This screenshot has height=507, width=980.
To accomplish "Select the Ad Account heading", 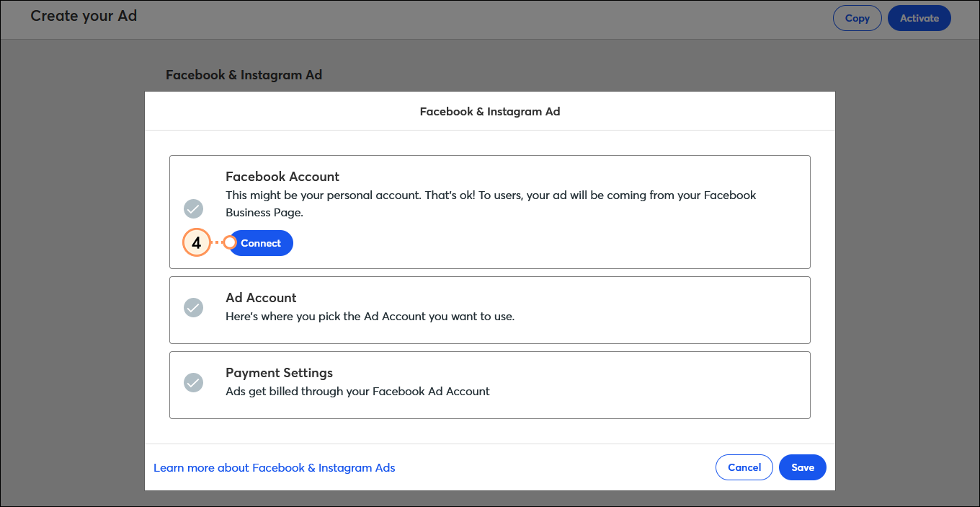I will [x=261, y=298].
